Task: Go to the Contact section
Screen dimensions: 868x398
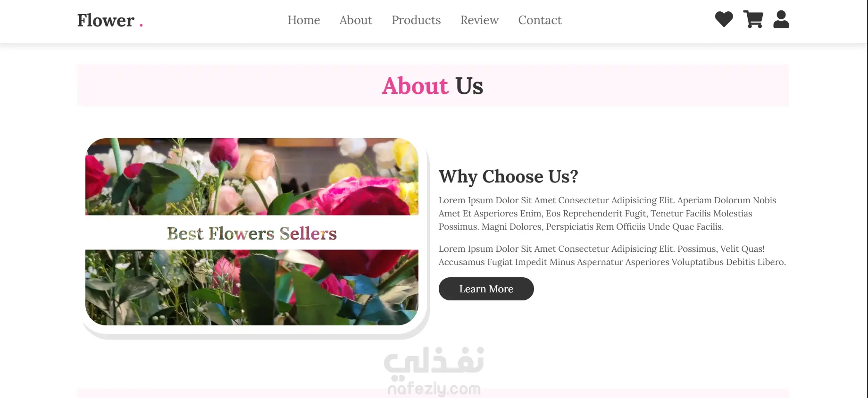Action: (x=540, y=20)
